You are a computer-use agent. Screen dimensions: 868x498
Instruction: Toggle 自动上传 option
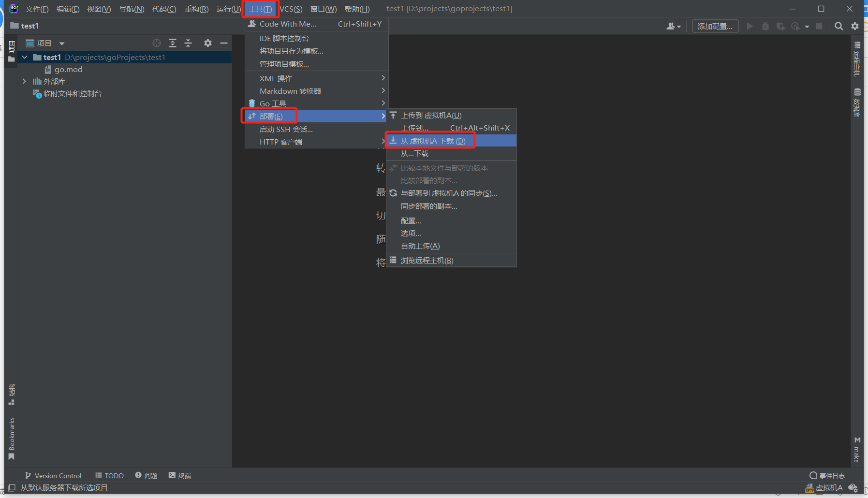pyautogui.click(x=452, y=246)
